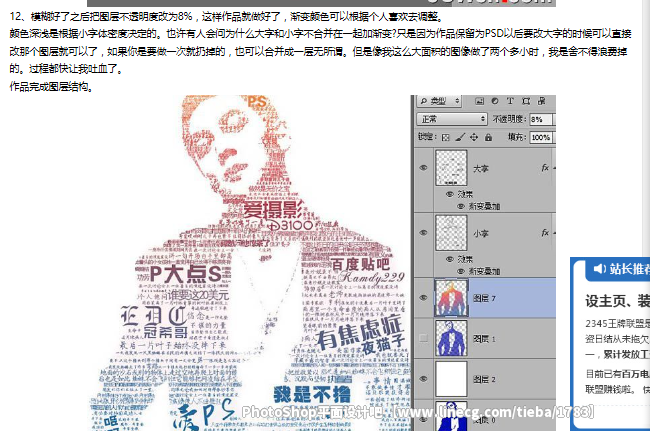
Task: Click the 锁定 label
Action: coord(426,137)
